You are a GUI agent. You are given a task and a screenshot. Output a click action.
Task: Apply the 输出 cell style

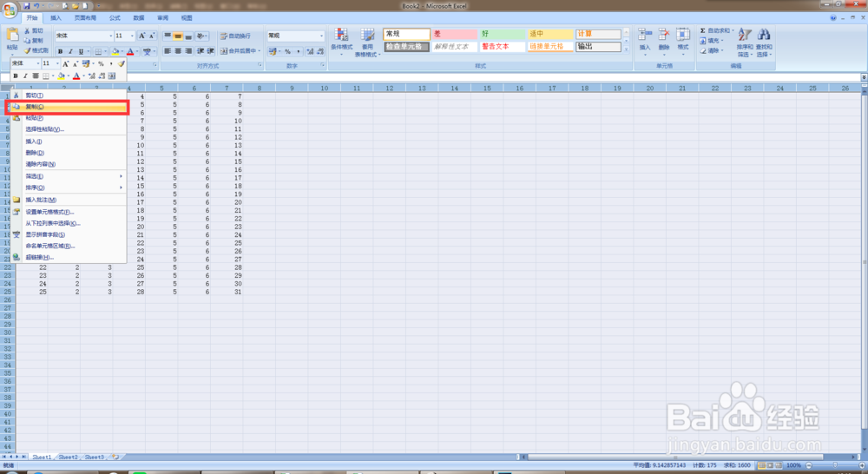598,47
